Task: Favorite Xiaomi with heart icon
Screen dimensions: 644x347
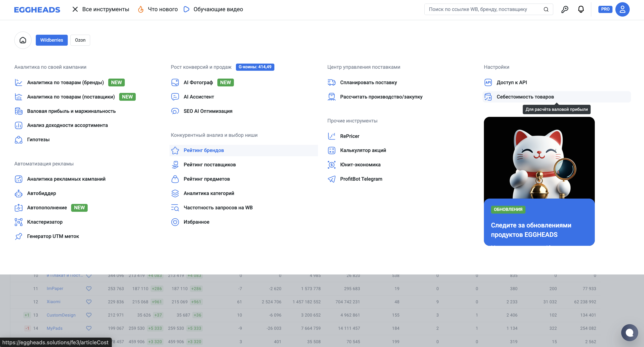Action: click(x=89, y=302)
